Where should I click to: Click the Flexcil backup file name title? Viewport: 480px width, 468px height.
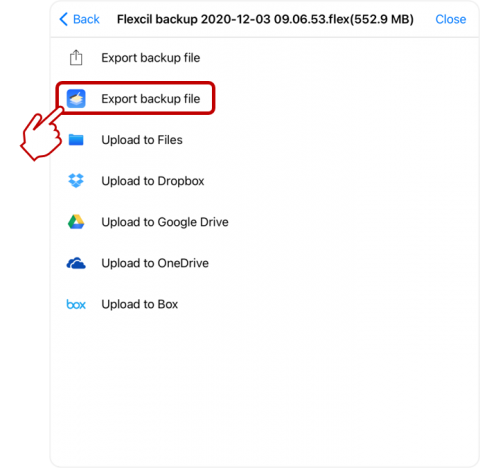[265, 19]
